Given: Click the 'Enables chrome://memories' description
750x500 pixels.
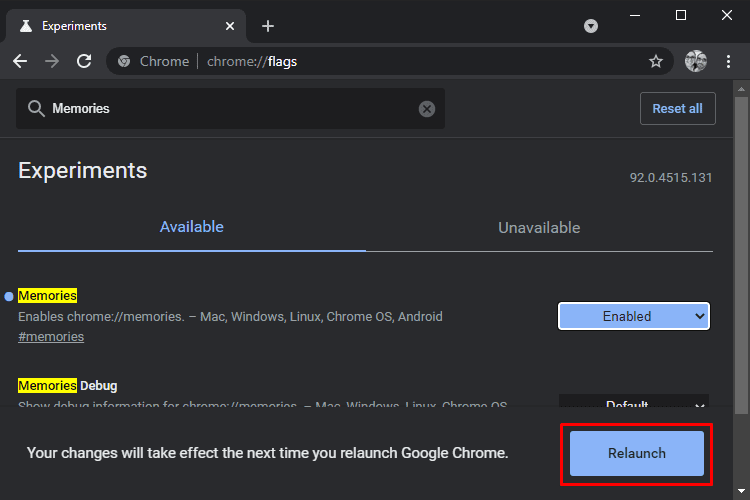Looking at the screenshot, I should coord(230,317).
